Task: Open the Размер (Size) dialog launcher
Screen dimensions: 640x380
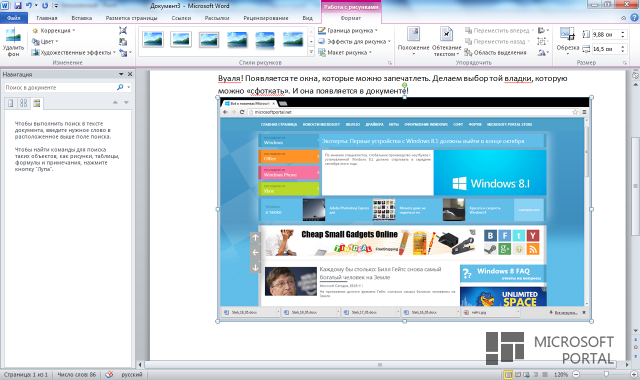Action: point(625,63)
